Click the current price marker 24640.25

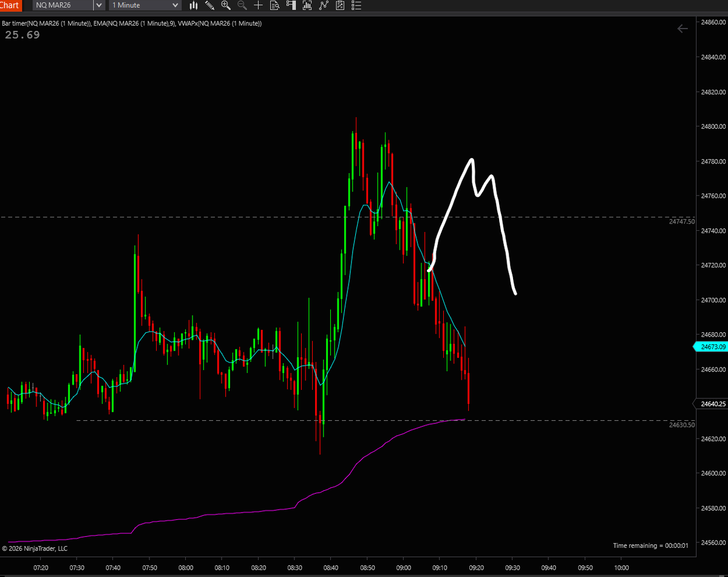[x=711, y=404]
